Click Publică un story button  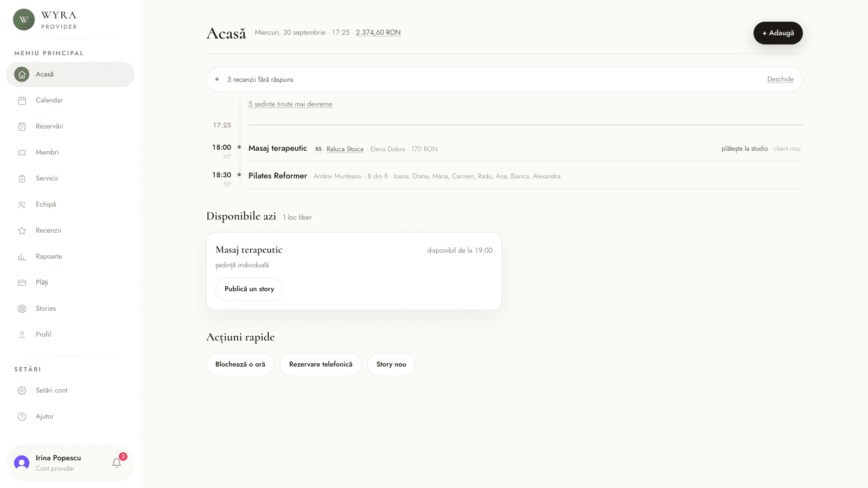coord(249,289)
